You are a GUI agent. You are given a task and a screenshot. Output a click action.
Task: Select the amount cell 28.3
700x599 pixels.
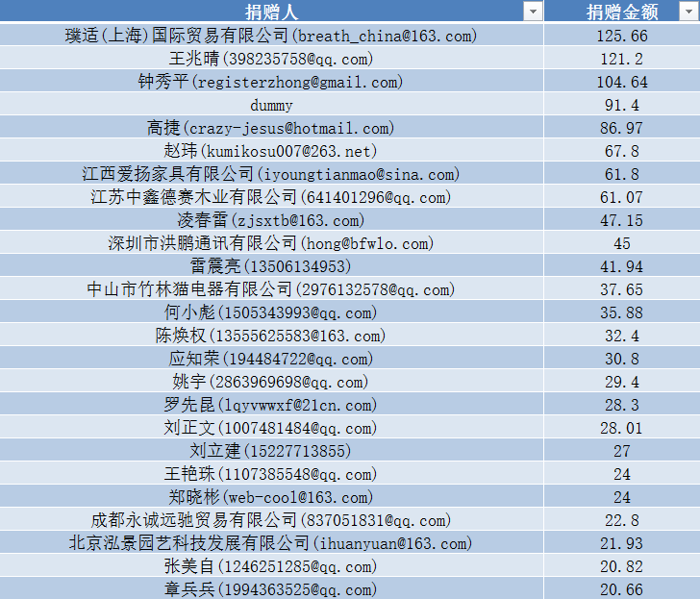point(622,405)
